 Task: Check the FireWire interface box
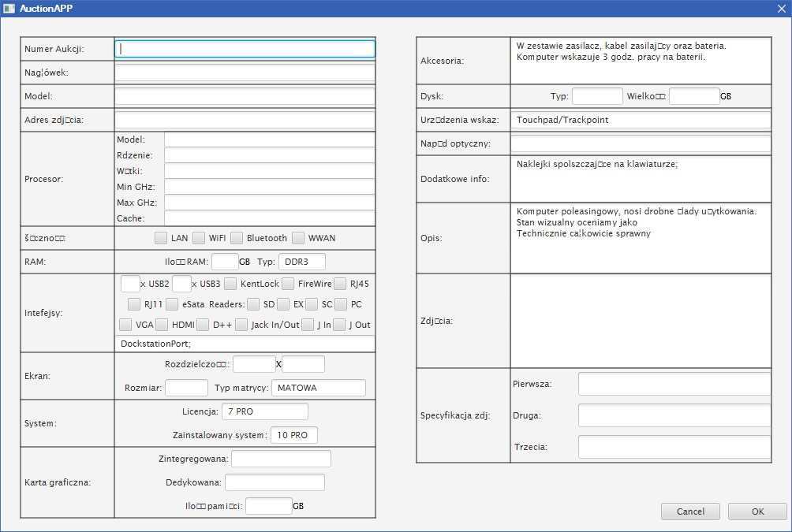tap(288, 284)
